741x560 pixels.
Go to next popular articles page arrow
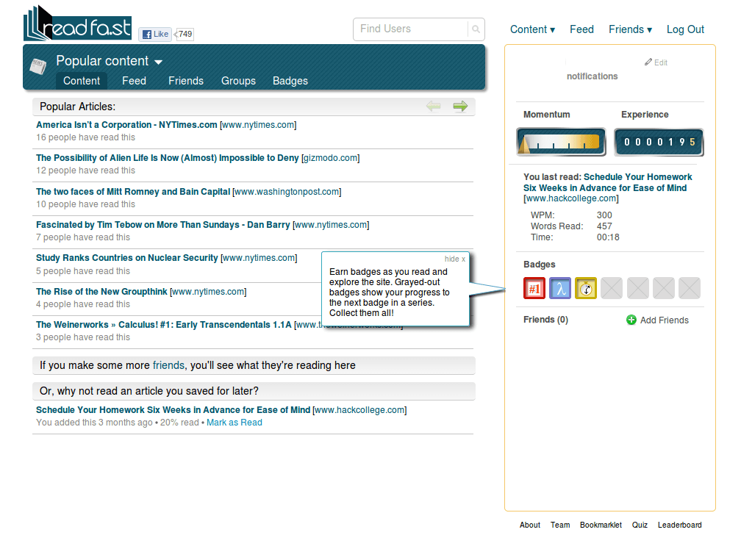click(x=460, y=107)
